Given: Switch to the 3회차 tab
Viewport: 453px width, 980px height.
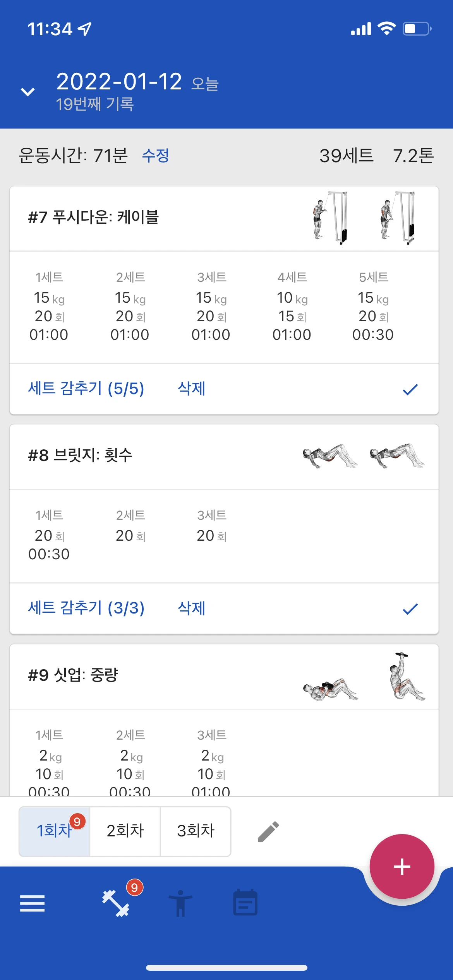Looking at the screenshot, I should coord(196,831).
